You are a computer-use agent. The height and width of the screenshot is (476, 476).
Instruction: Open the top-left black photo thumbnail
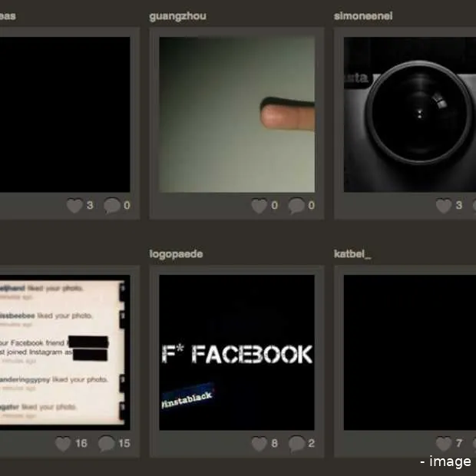click(x=64, y=114)
